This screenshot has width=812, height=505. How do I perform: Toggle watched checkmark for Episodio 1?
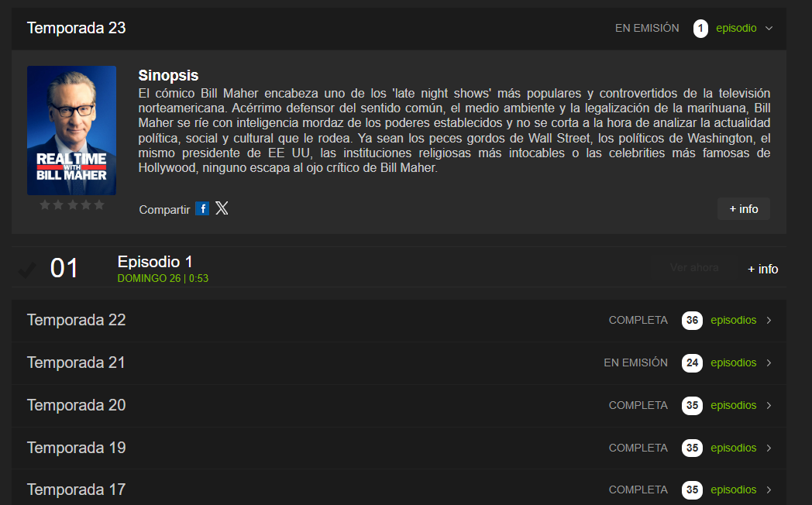click(27, 269)
